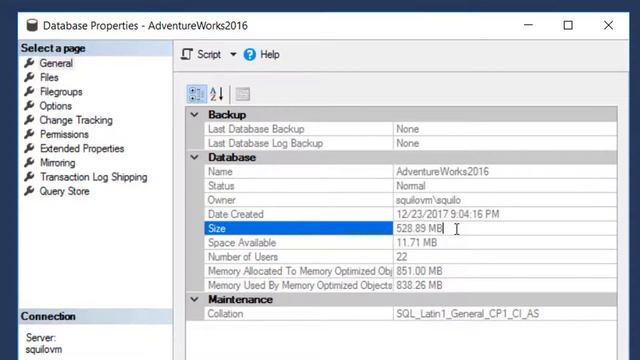Sort properties alphabetically with A-Z icon
This screenshot has height=360, width=640.
click(217, 94)
